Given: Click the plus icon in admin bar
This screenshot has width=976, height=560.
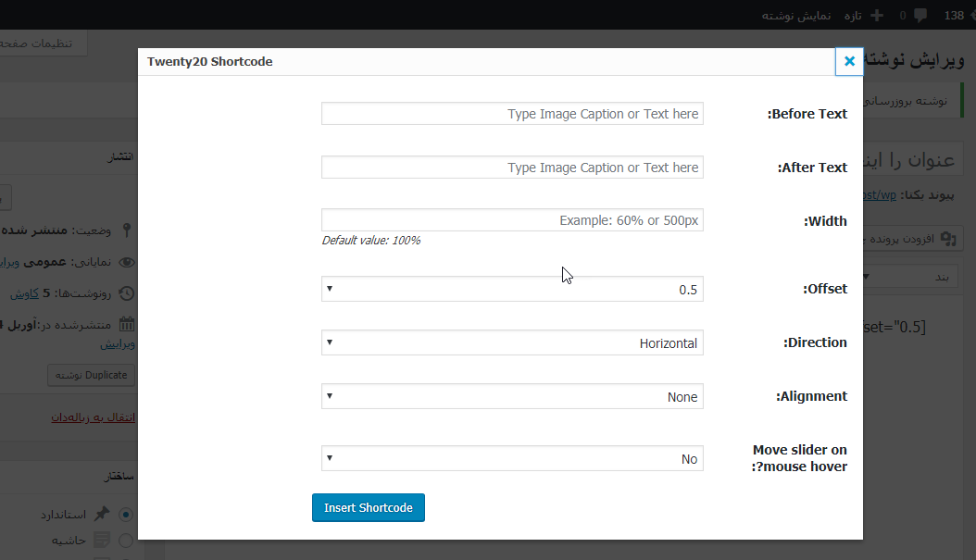Looking at the screenshot, I should 876,15.
